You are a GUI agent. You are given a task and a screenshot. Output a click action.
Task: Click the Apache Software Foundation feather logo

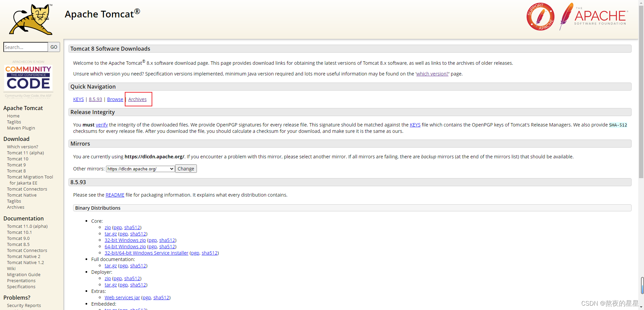(594, 16)
